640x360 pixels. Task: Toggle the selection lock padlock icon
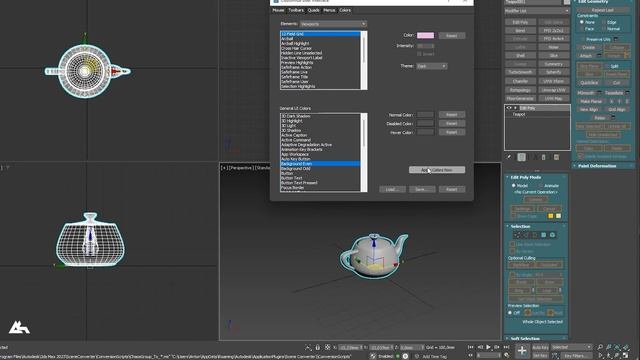pyautogui.click(x=318, y=347)
